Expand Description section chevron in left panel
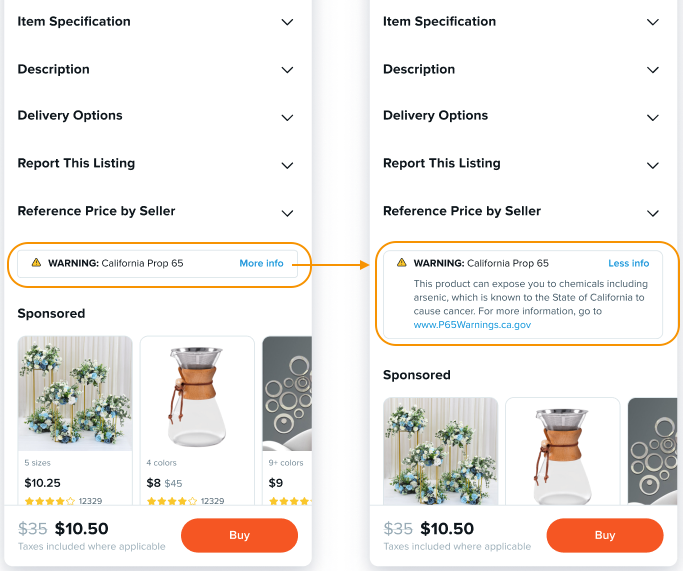683x571 pixels. point(288,70)
